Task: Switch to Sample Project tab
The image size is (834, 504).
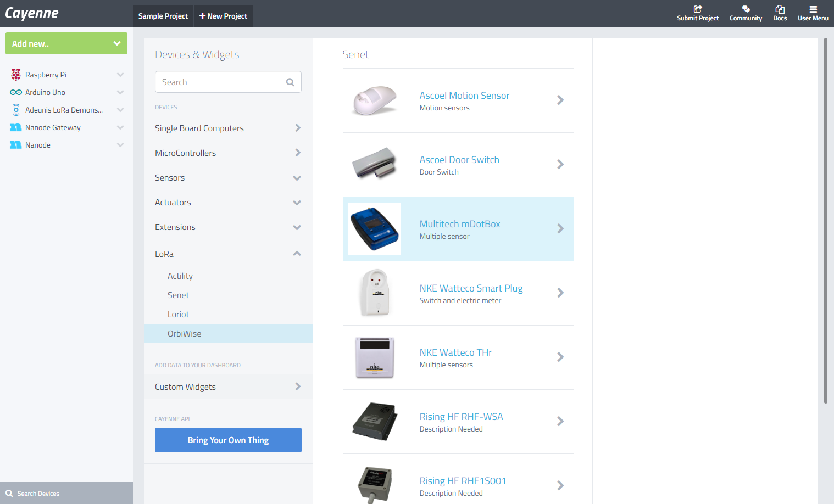Action: [x=163, y=16]
